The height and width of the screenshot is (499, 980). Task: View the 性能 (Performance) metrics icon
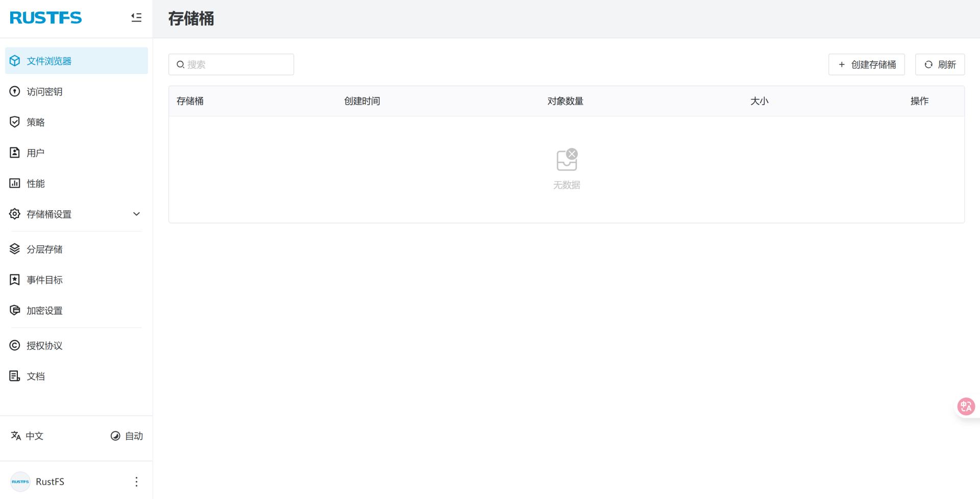(x=14, y=183)
